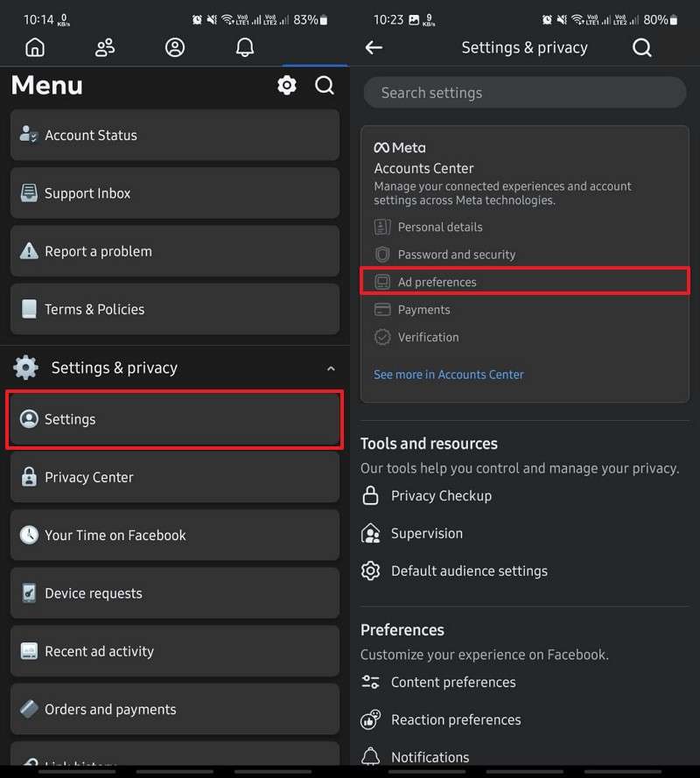Open Terms & Policies

[175, 309]
